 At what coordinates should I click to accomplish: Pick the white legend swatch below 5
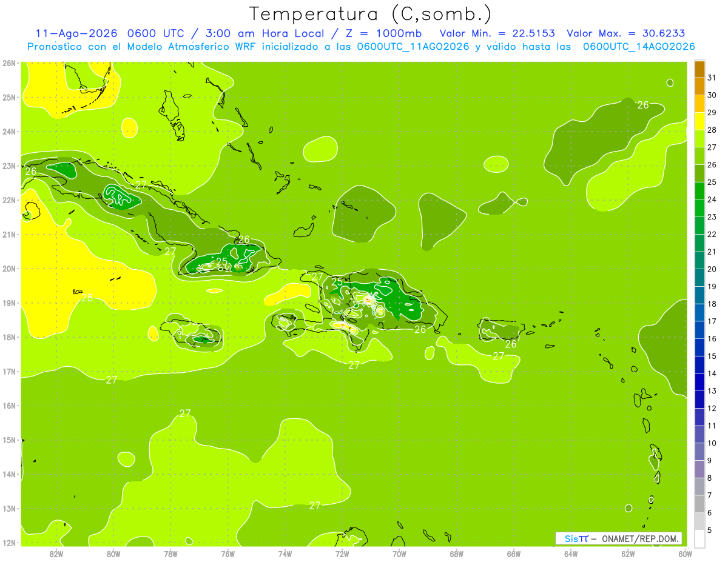click(x=699, y=538)
